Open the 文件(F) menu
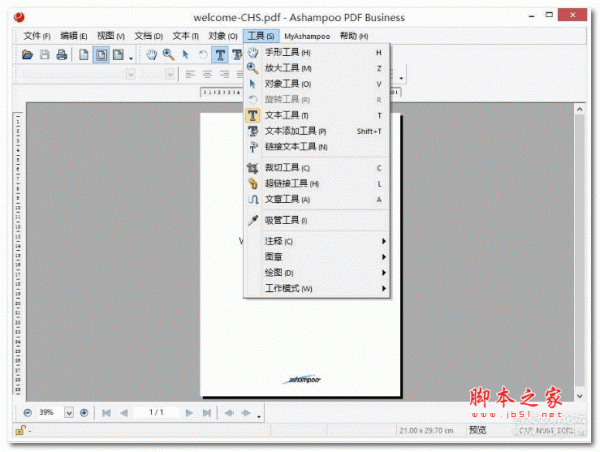The height and width of the screenshot is (452, 600). coord(37,36)
